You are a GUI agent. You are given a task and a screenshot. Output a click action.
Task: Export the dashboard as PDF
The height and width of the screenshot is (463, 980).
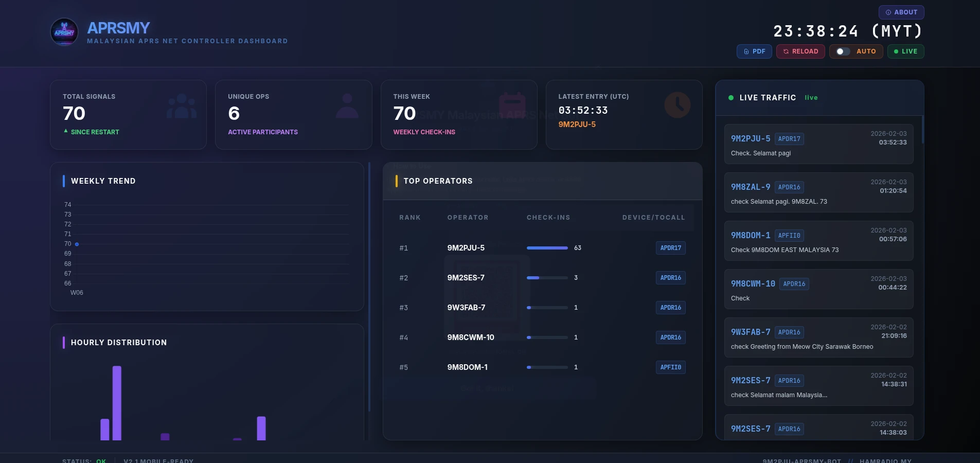coord(754,51)
